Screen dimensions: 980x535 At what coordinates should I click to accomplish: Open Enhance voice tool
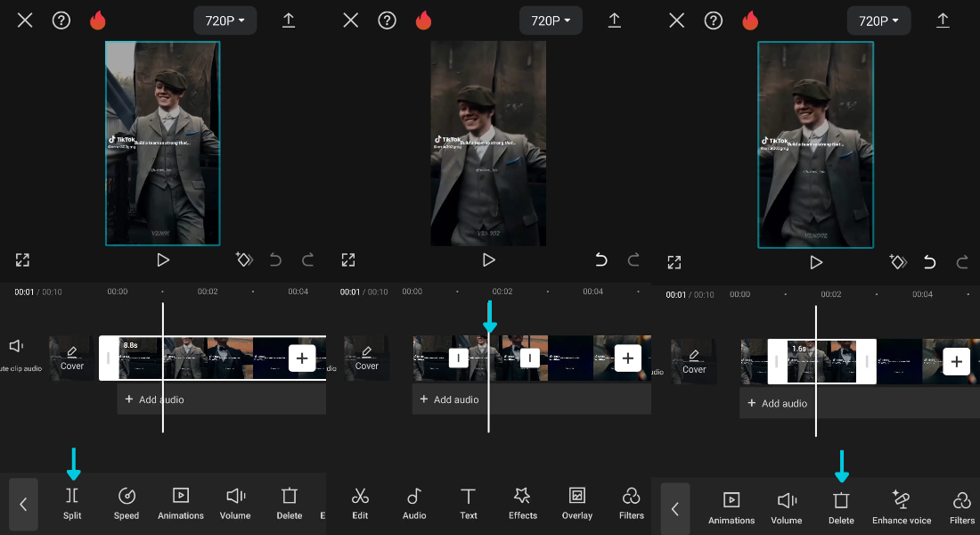coord(902,508)
